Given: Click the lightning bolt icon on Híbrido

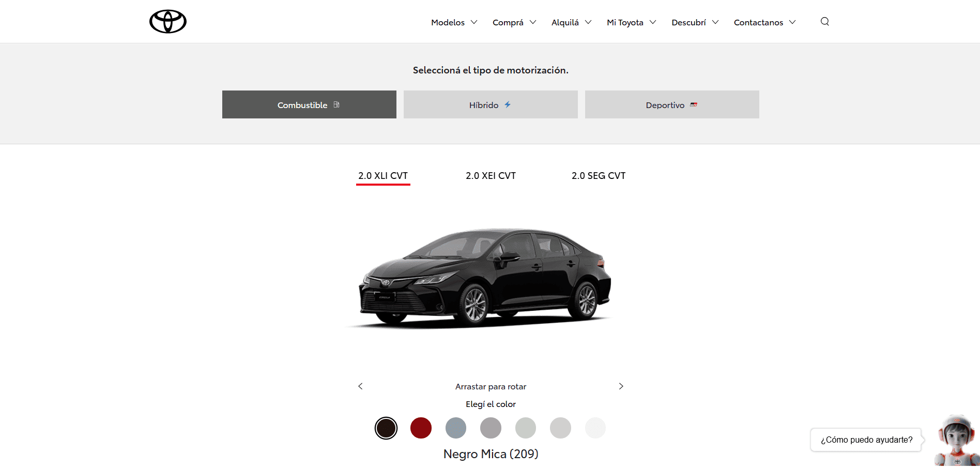Looking at the screenshot, I should [x=508, y=105].
